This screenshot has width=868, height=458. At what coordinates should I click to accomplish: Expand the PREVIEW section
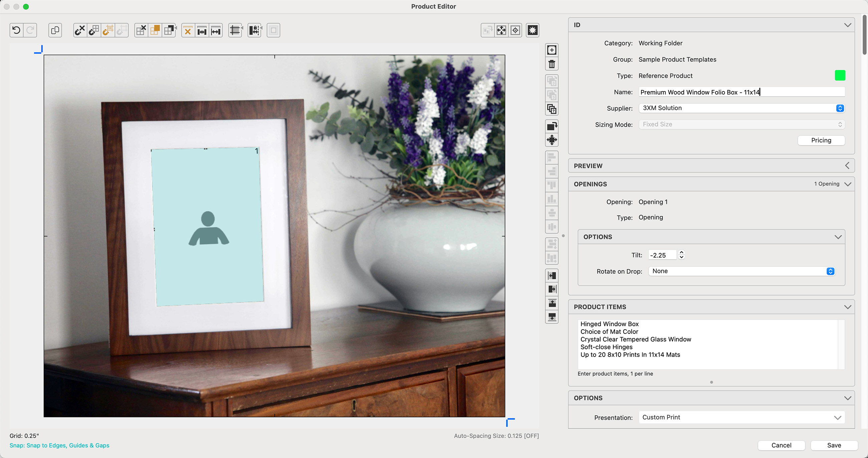coord(847,166)
